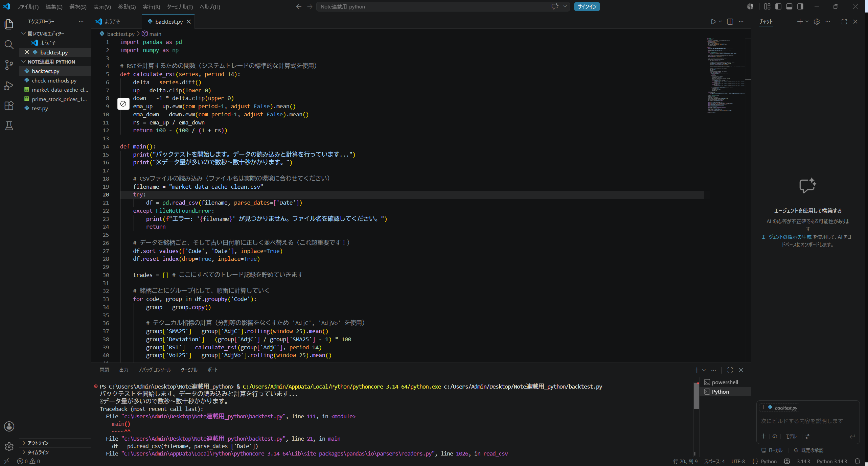868x466 pixels.
Task: Click the ローカル session target button
Action: tap(772, 450)
